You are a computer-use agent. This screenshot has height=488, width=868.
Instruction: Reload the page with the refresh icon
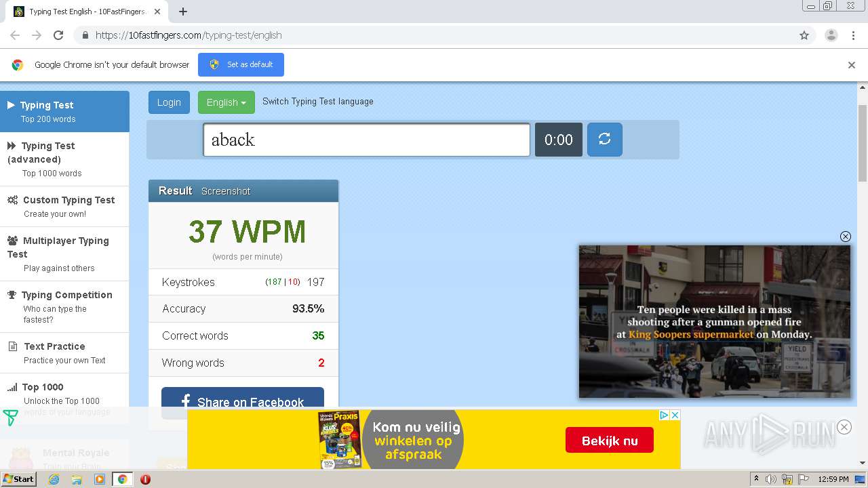click(x=58, y=35)
